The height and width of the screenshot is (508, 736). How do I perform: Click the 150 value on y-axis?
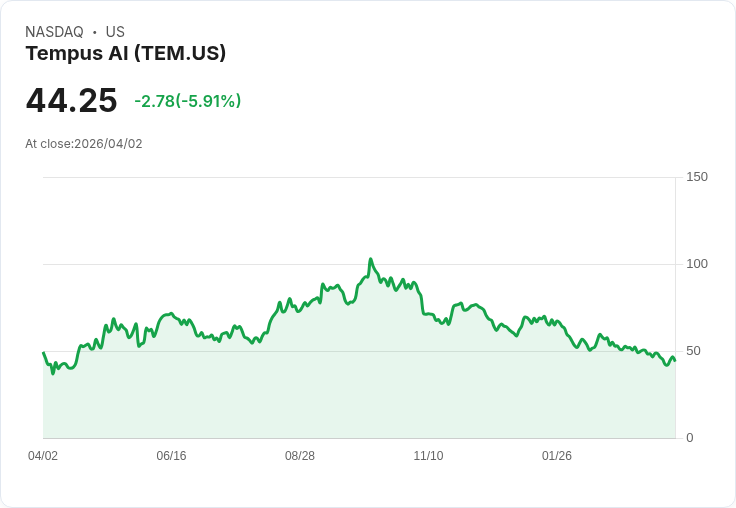tap(697, 177)
